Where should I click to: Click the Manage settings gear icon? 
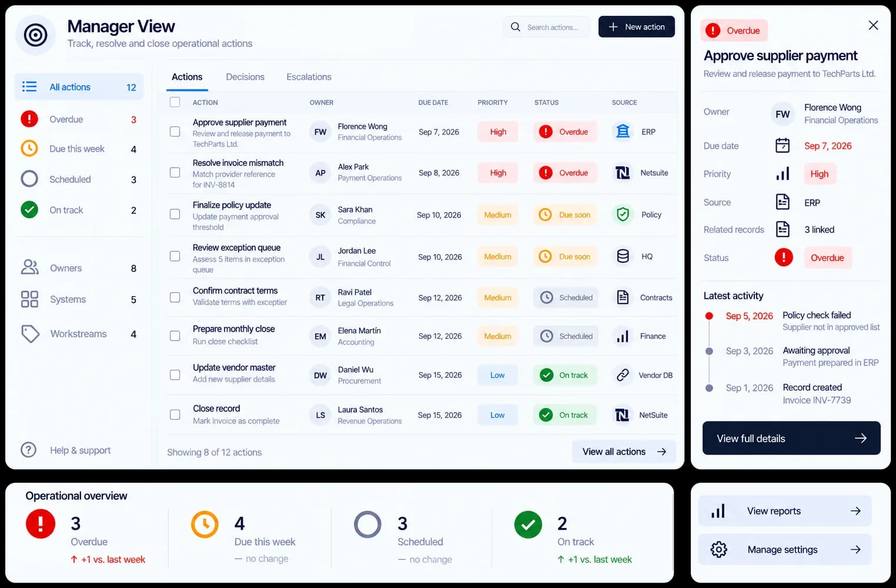pyautogui.click(x=718, y=549)
